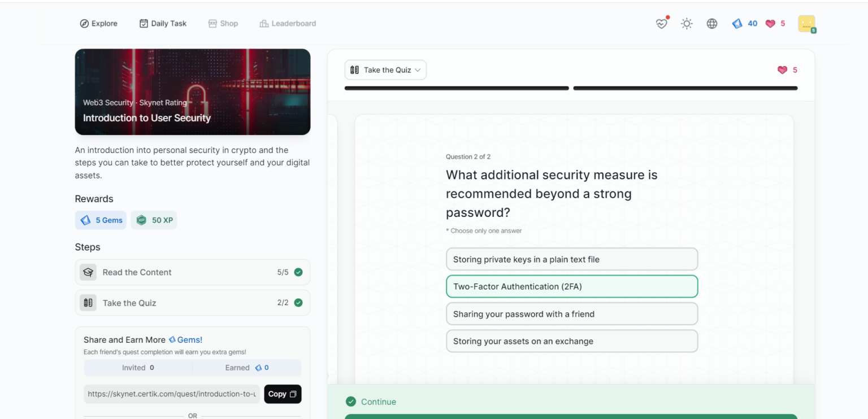
Task: Click the quiz icon beside Take the Quiz step
Action: [x=88, y=303]
